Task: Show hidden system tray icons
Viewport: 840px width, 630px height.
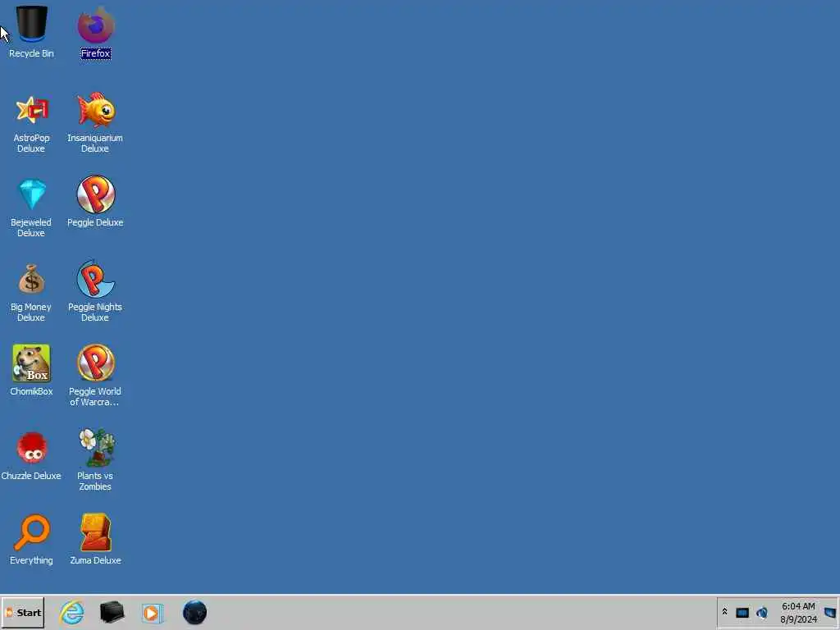Action: 725,611
